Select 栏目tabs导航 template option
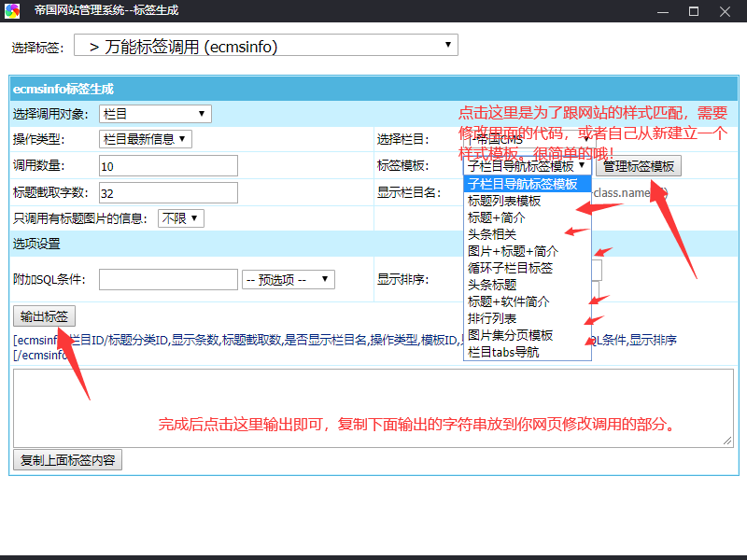This screenshot has width=747, height=560. pos(503,352)
